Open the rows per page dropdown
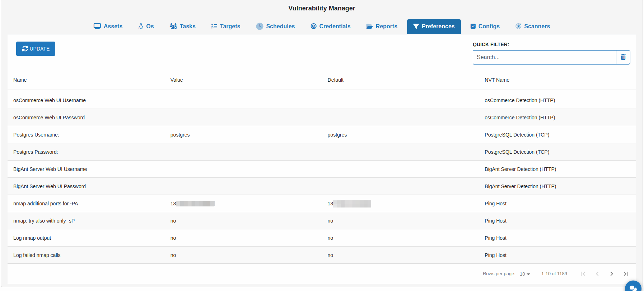This screenshot has height=291, width=644. pos(525,274)
